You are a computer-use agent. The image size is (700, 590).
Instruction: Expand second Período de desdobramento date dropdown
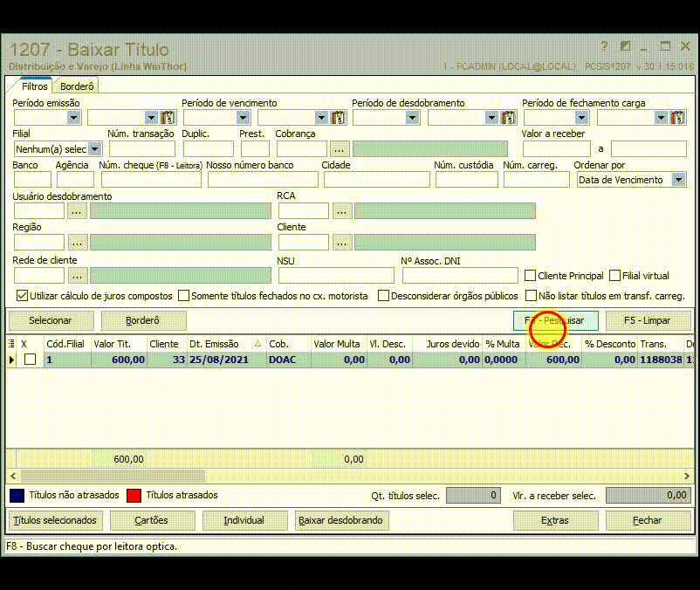coord(491,118)
